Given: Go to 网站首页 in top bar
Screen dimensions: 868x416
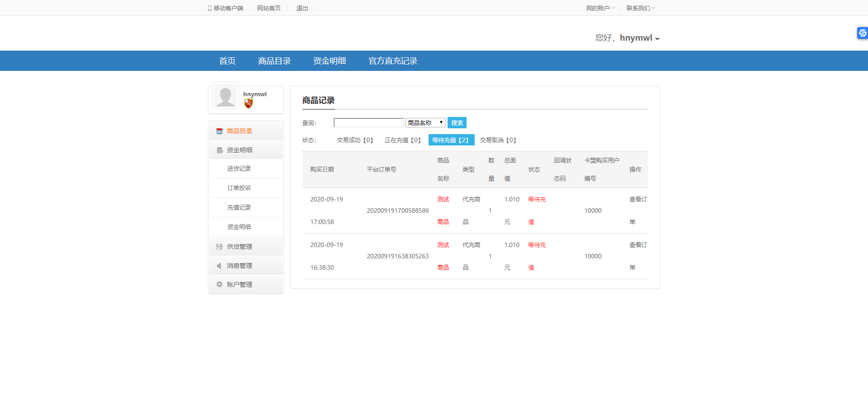Looking at the screenshot, I should (269, 8).
